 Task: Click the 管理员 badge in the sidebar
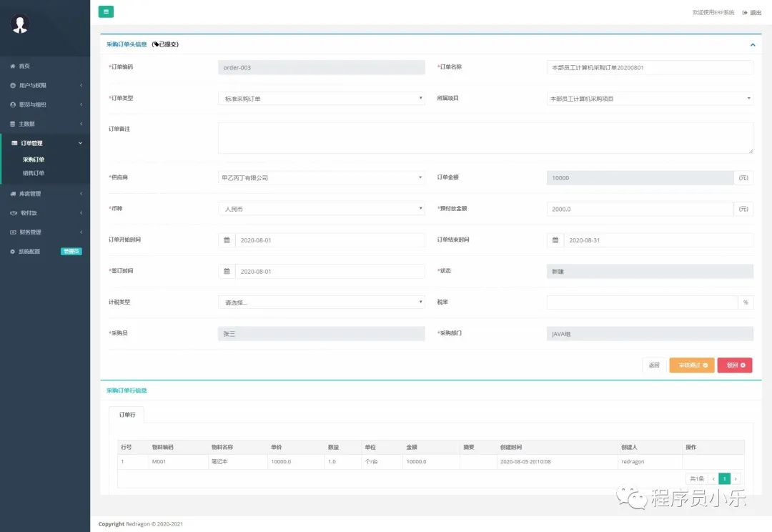pyautogui.click(x=71, y=251)
